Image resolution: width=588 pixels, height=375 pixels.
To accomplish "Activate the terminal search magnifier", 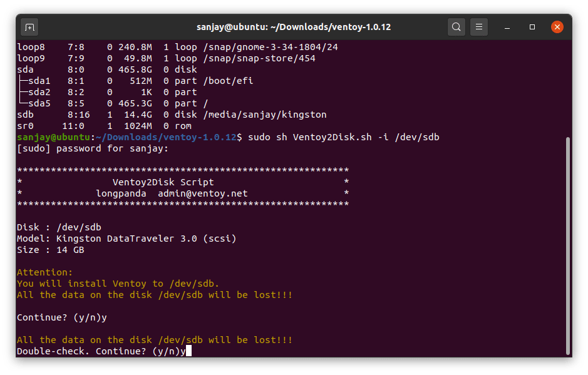I will coord(456,27).
